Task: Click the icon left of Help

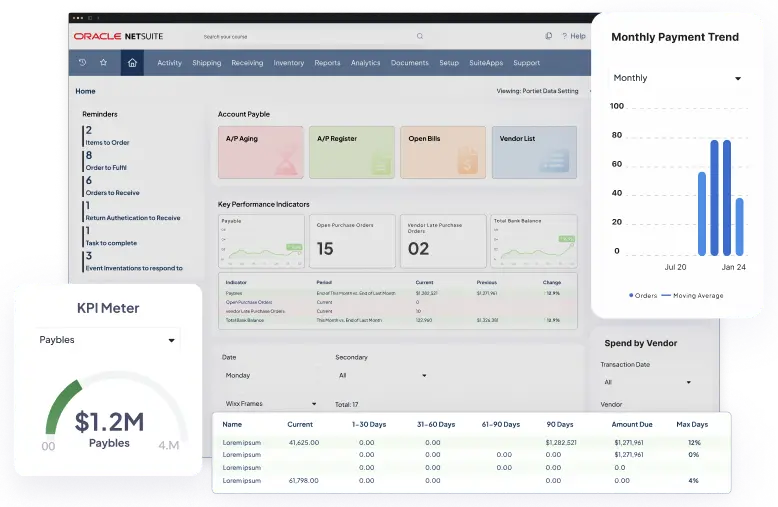Action: click(548, 36)
